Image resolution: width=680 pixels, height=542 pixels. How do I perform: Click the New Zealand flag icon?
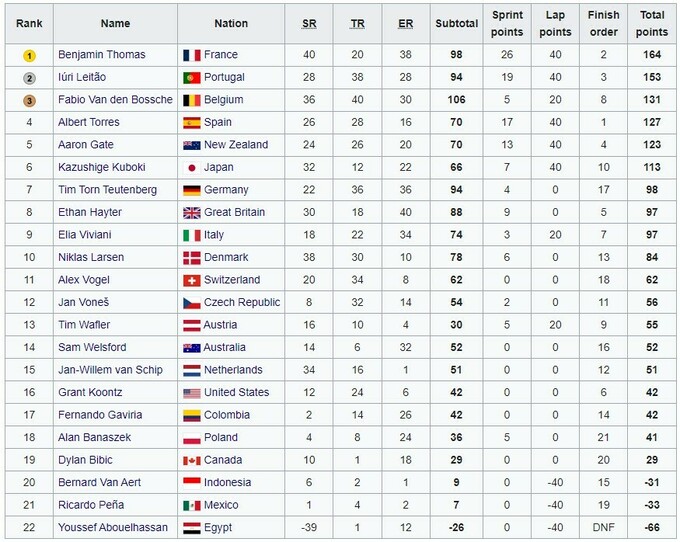[x=191, y=145]
